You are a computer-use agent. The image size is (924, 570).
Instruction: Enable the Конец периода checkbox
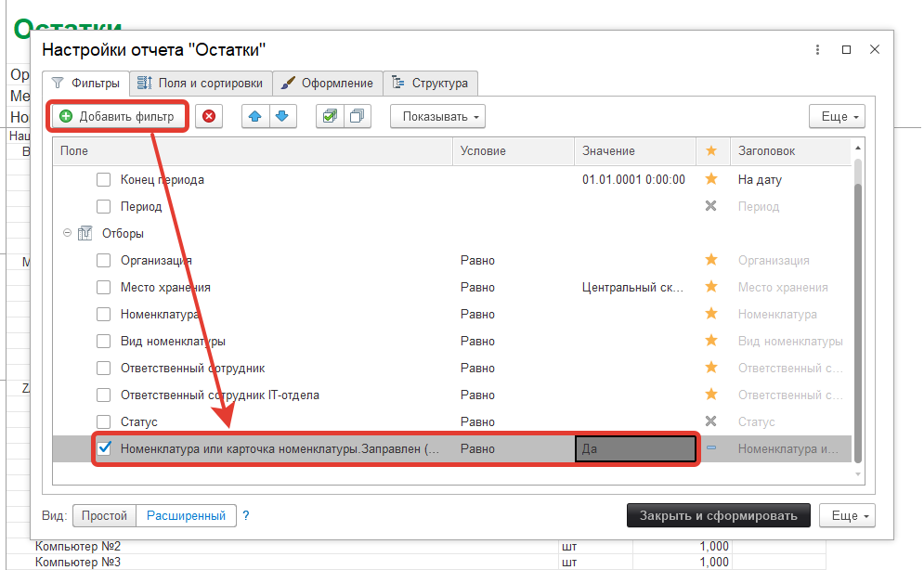(104, 179)
